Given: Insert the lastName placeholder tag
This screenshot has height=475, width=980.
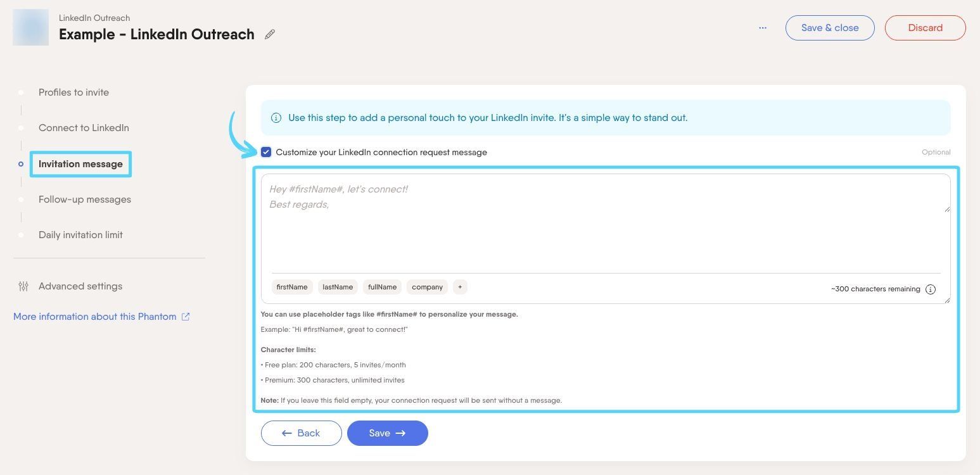Looking at the screenshot, I should (x=338, y=287).
